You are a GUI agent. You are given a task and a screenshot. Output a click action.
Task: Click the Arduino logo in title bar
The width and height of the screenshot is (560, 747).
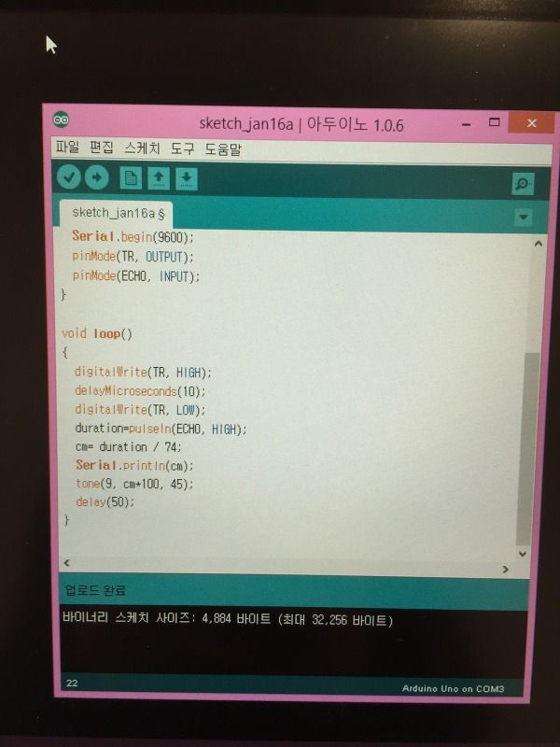point(61,120)
